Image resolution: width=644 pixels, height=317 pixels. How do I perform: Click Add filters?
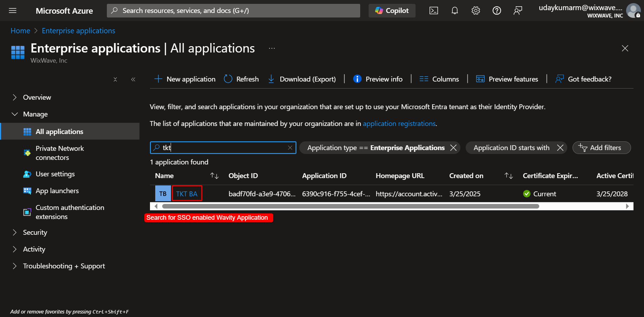pyautogui.click(x=602, y=148)
